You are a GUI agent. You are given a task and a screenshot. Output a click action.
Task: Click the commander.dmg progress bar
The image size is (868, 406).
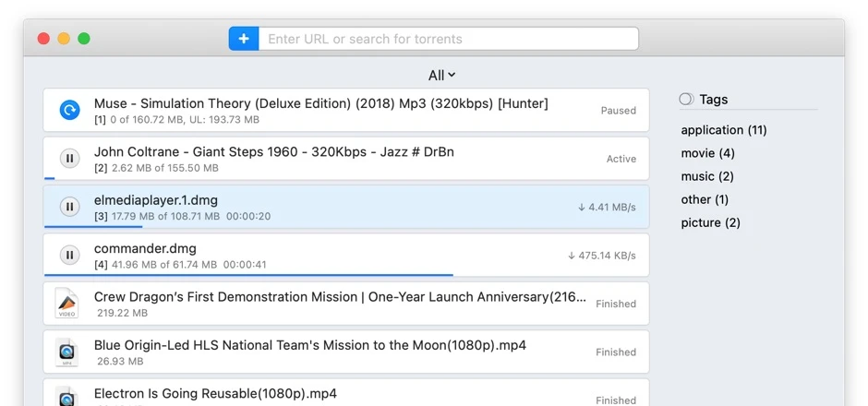pos(249,274)
